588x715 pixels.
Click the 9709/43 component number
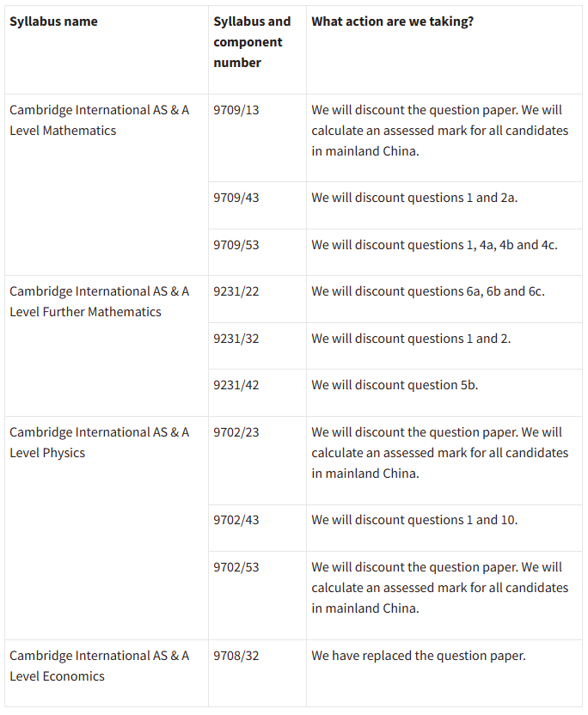pyautogui.click(x=236, y=198)
